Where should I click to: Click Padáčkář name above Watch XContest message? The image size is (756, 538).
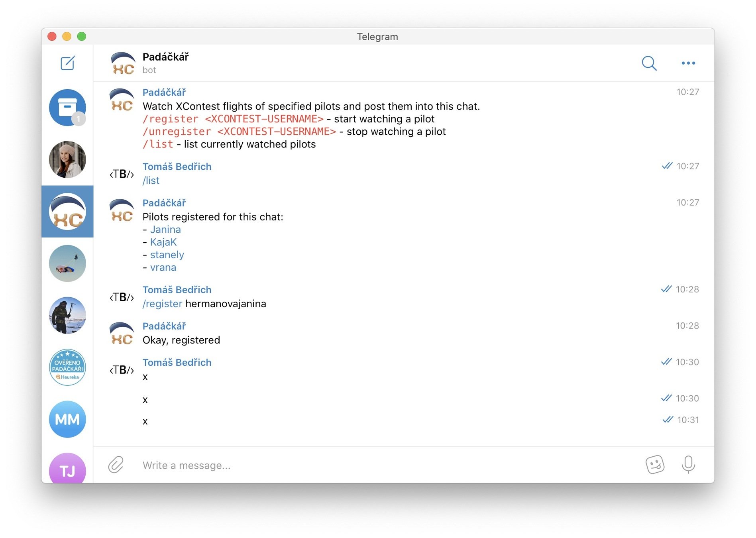[x=164, y=92]
